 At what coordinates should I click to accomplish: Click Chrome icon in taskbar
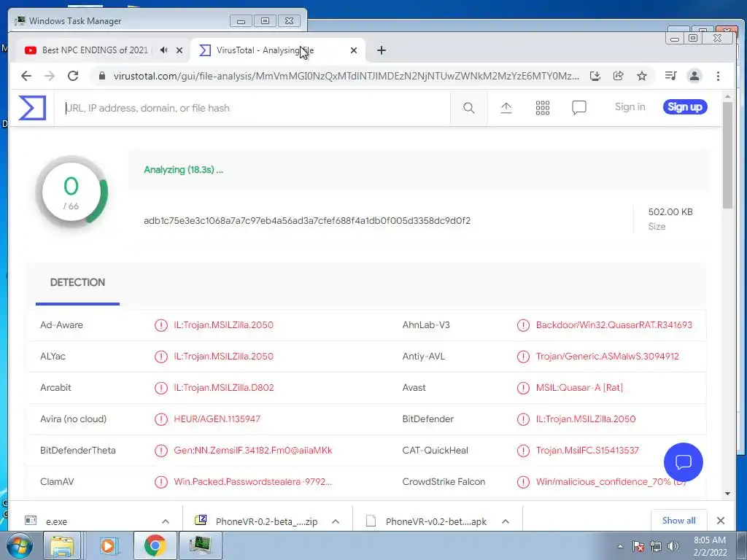click(x=155, y=545)
